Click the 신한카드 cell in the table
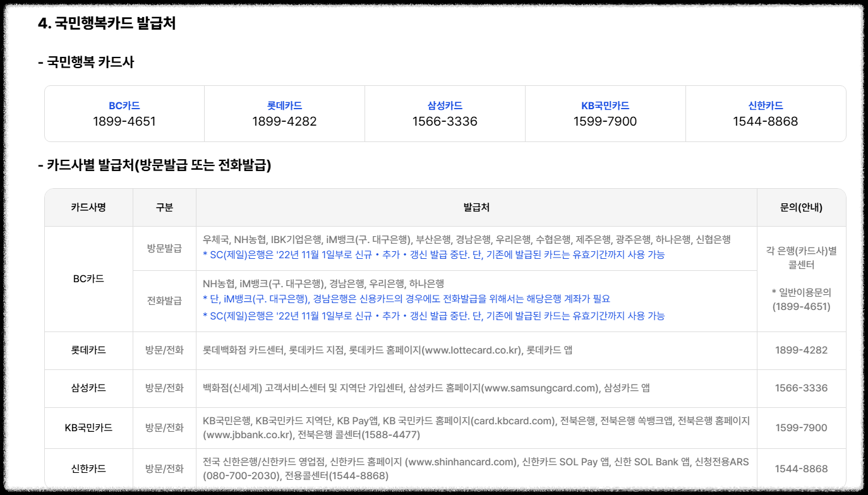The image size is (868, 495). [88, 468]
